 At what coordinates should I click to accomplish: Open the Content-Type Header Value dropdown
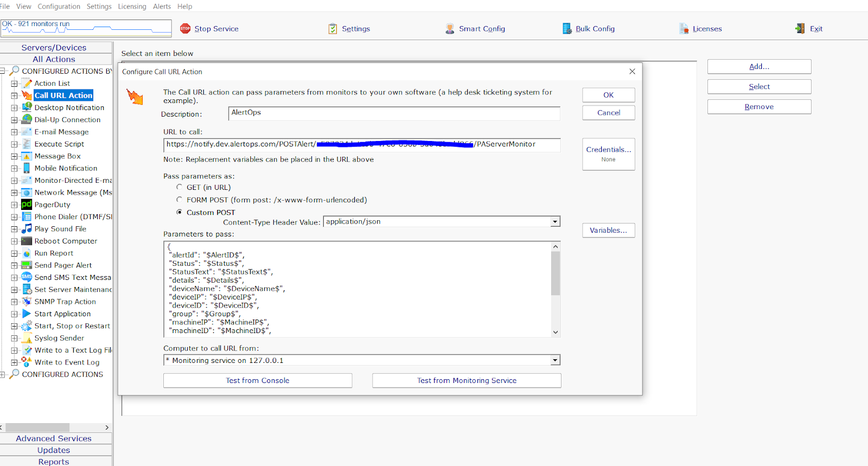click(555, 222)
